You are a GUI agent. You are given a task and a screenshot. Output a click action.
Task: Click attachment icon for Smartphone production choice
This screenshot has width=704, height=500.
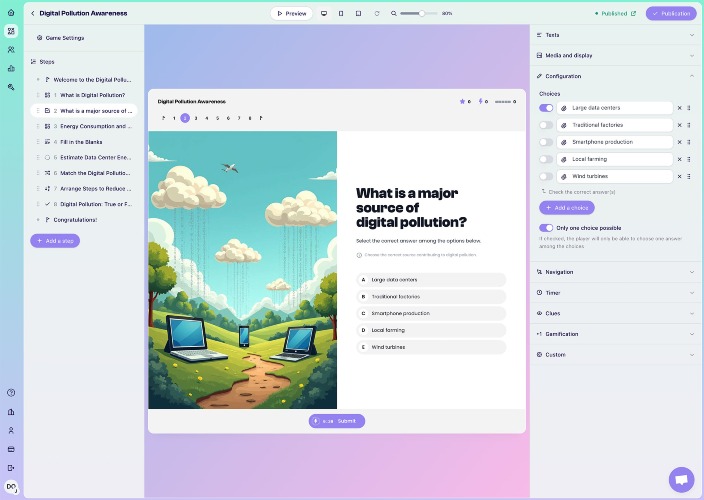[x=564, y=142]
